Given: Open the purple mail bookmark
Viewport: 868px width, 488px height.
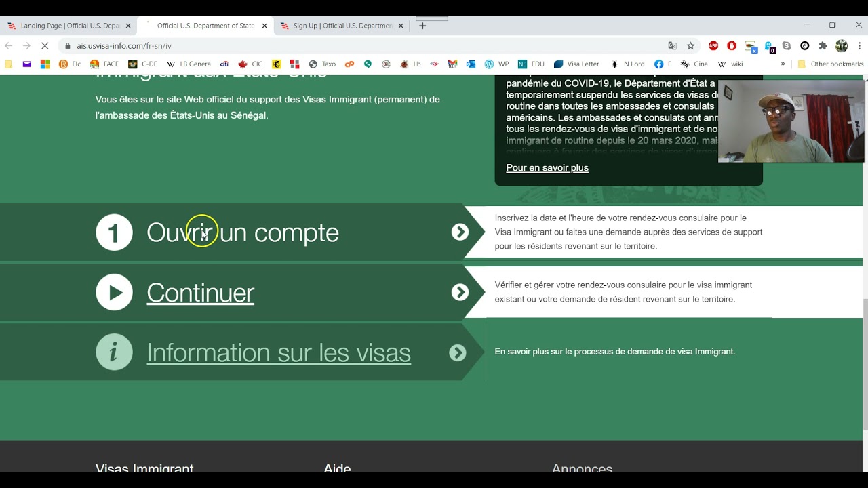Looking at the screenshot, I should [x=27, y=64].
